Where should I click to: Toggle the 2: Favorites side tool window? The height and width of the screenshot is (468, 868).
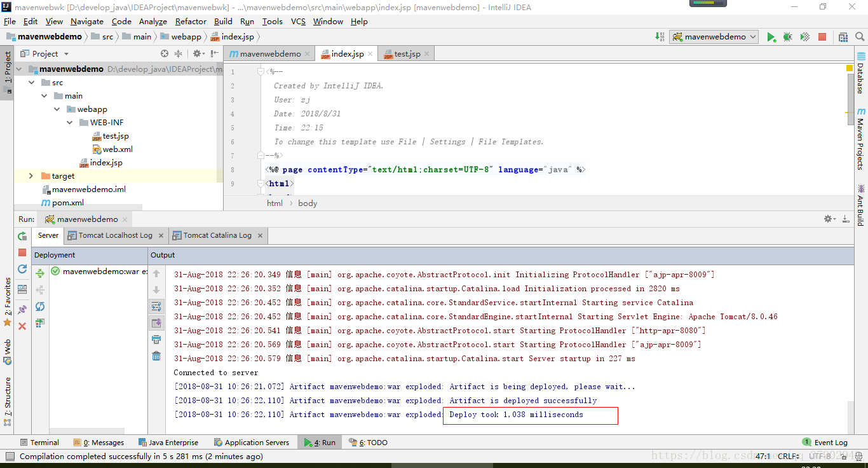(7, 301)
